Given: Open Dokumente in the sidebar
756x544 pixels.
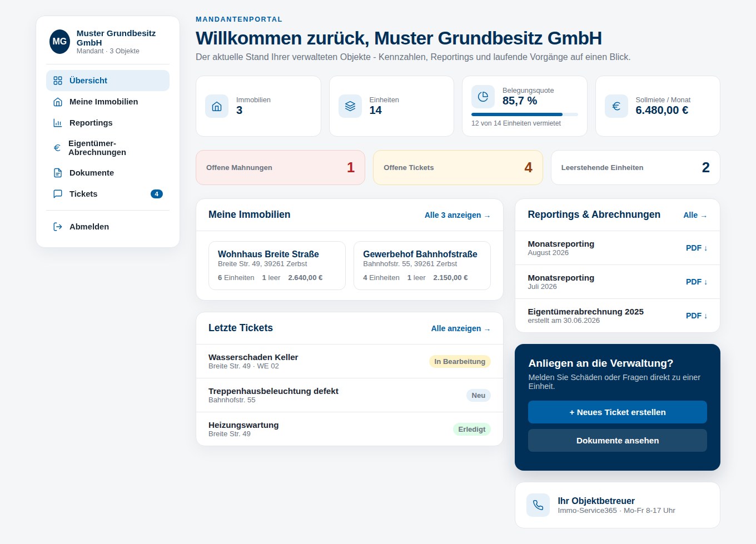Looking at the screenshot, I should pyautogui.click(x=108, y=173).
